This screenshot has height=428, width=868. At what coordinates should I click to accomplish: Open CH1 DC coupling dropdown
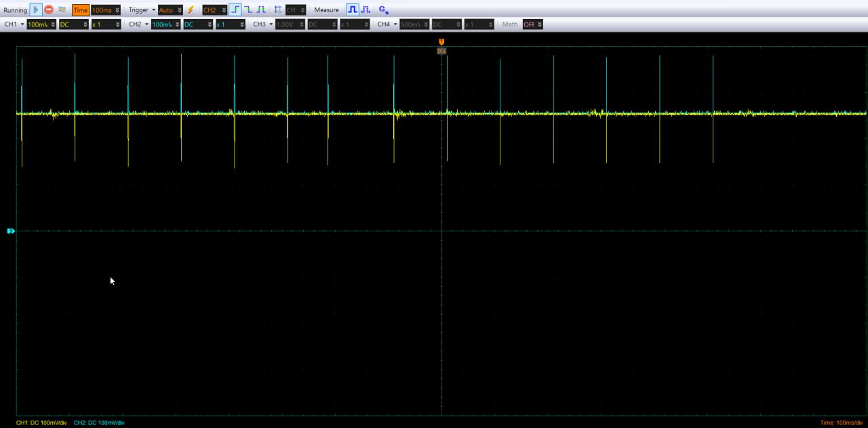73,24
